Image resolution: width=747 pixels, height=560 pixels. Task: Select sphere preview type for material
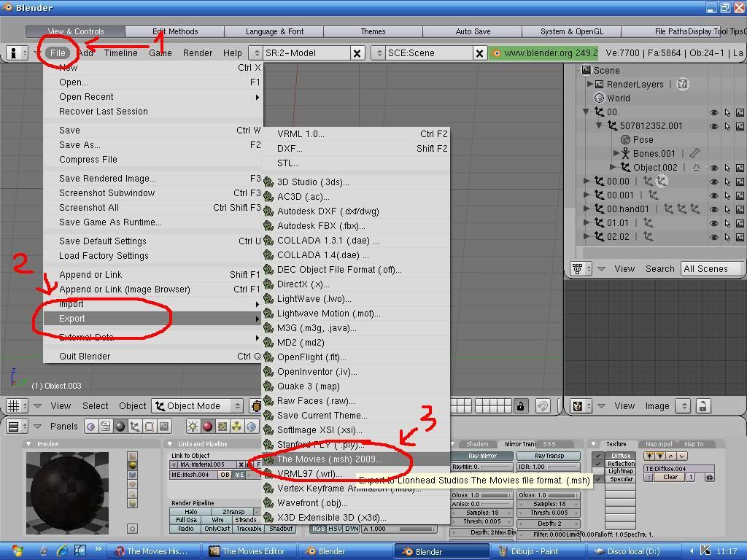(x=133, y=465)
